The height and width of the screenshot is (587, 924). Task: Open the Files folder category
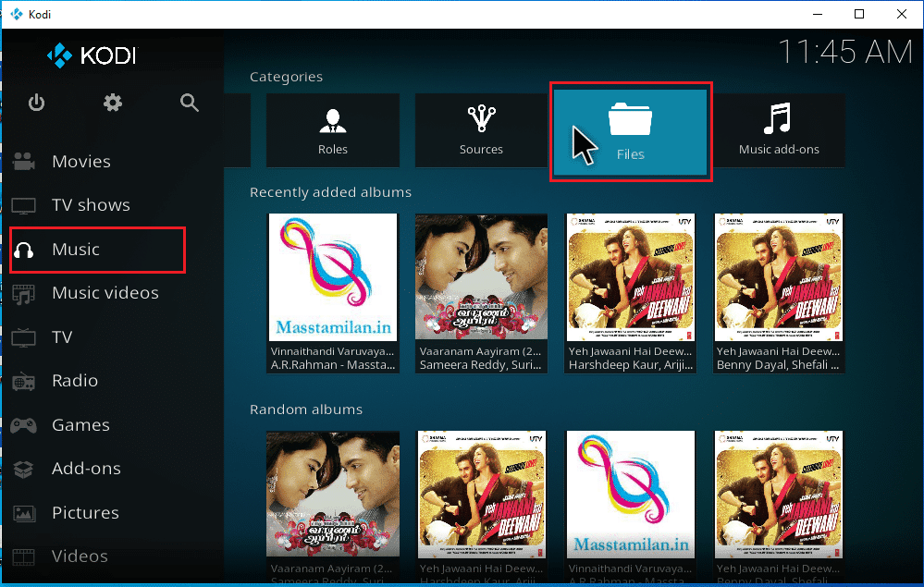(630, 131)
